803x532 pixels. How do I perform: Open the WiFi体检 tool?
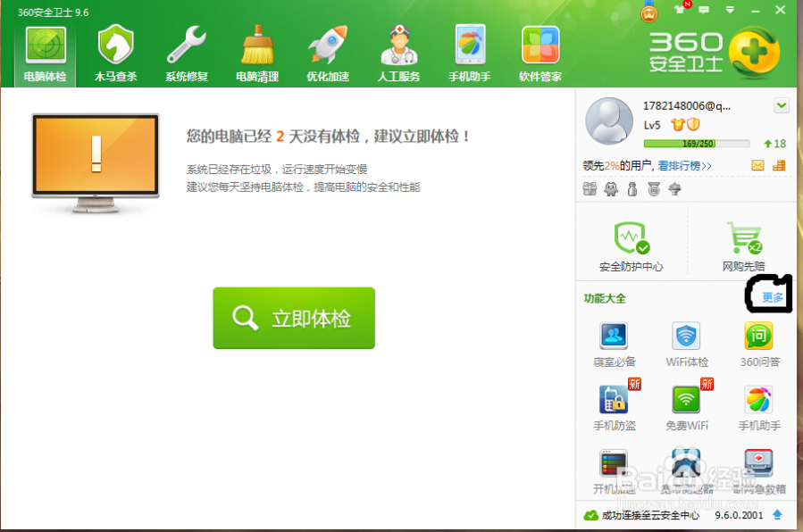coord(687,345)
